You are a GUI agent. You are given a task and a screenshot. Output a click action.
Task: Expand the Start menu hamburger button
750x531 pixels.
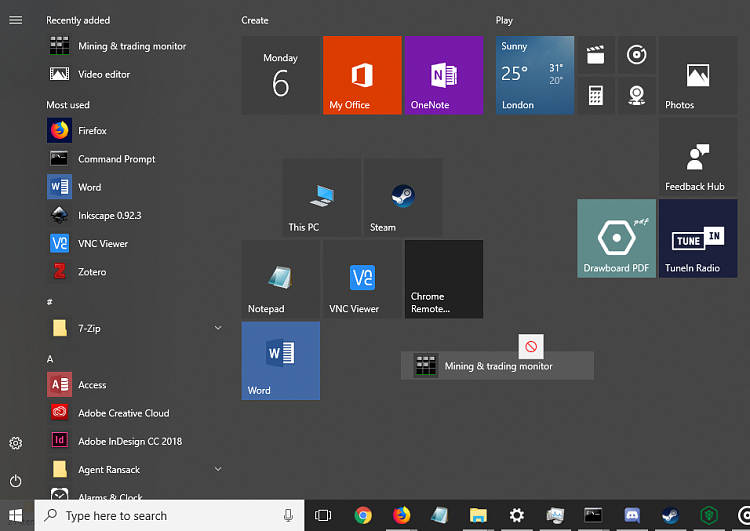16,20
